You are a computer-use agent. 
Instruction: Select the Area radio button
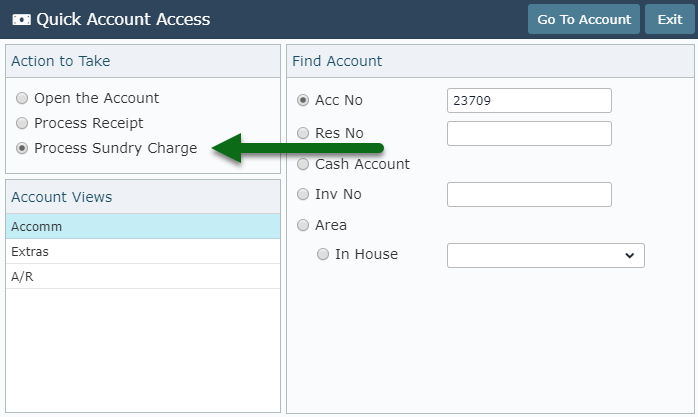(x=303, y=225)
